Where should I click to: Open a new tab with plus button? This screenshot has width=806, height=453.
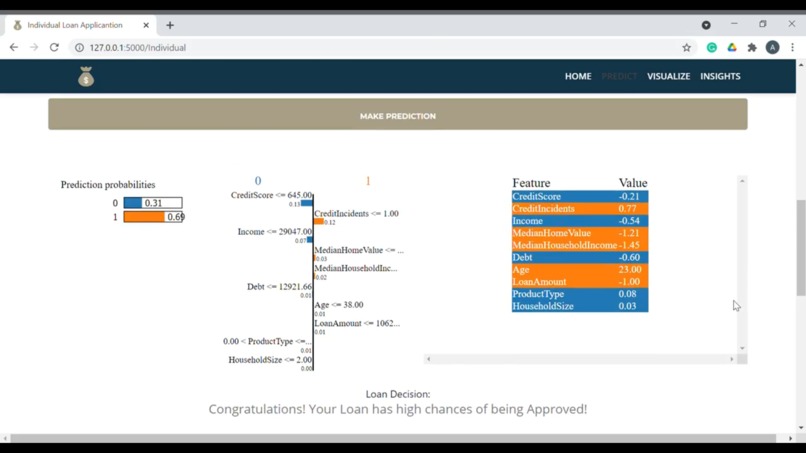pos(170,25)
